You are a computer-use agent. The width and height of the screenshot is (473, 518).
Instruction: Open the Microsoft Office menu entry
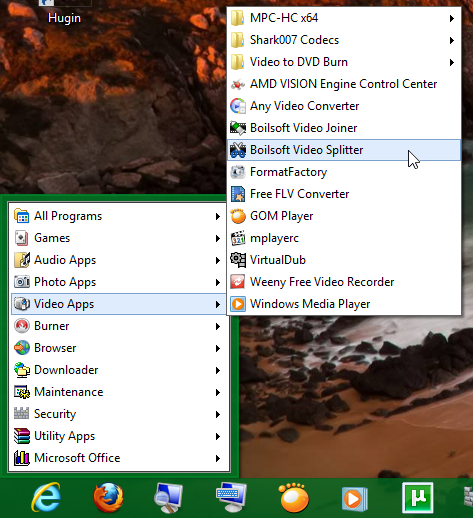click(x=119, y=458)
